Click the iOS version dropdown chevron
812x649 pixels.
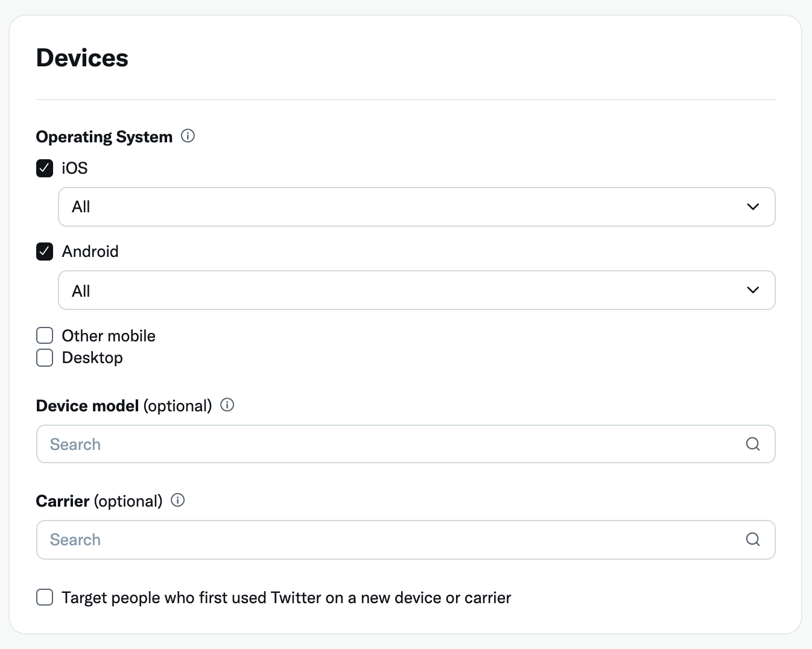[753, 206]
